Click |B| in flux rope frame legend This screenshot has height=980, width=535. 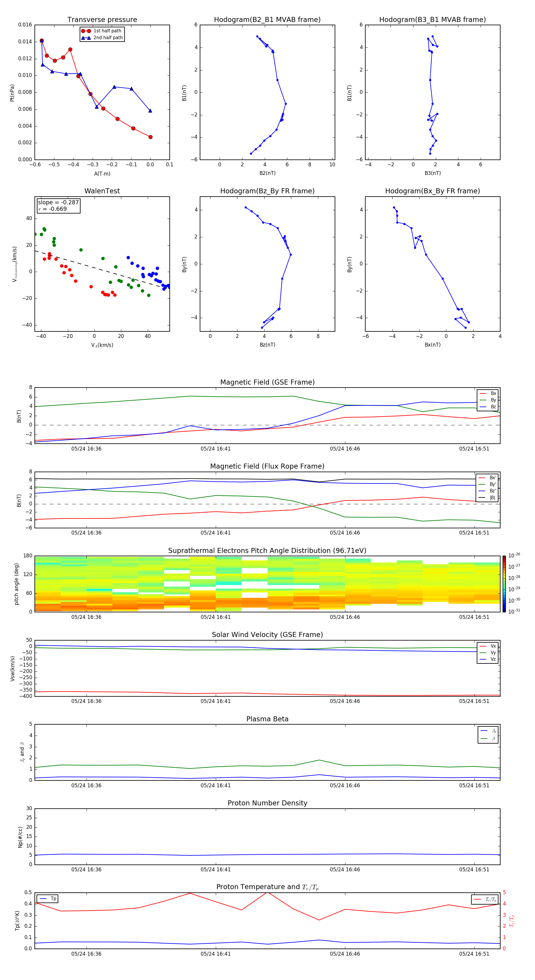(x=492, y=498)
